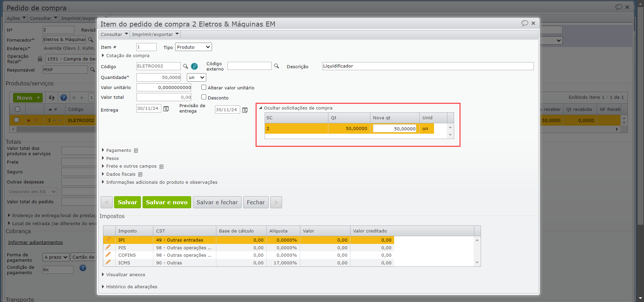Open comments bubble in item dialog title bar
Image resolution: width=644 pixels, height=302 pixels.
(x=525, y=23)
